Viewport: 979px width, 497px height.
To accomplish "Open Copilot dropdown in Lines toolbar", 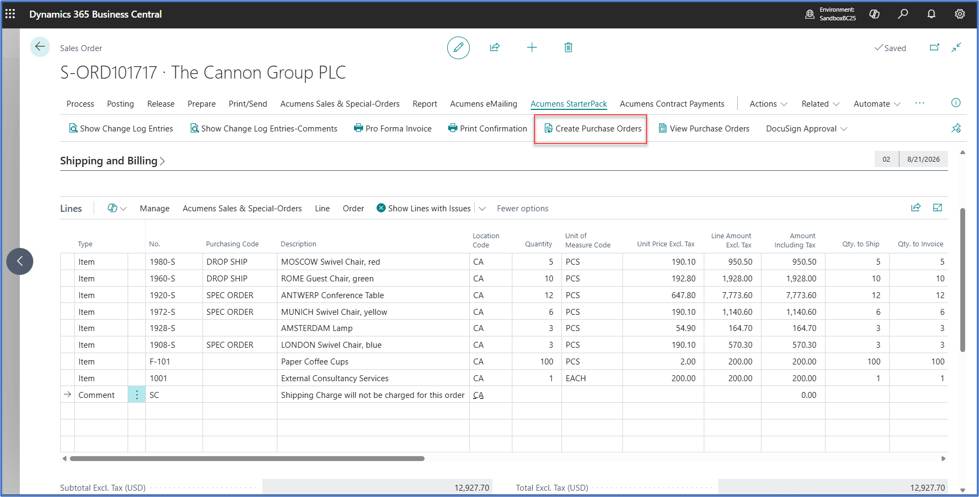I will (117, 209).
